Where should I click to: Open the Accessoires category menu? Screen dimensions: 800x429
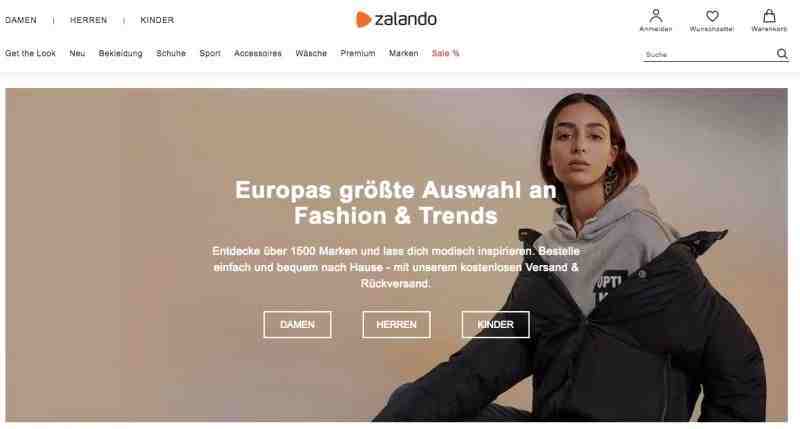coord(258,53)
